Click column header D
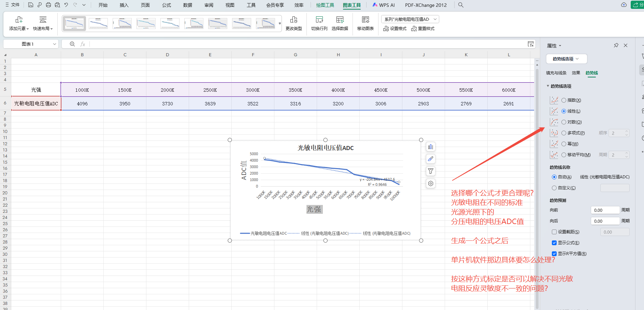 (167, 55)
